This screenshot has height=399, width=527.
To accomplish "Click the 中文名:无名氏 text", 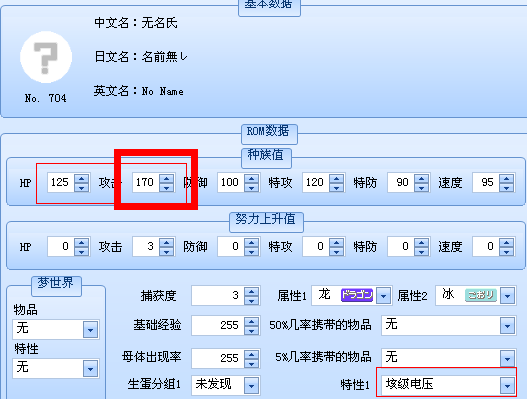I will point(136,23).
